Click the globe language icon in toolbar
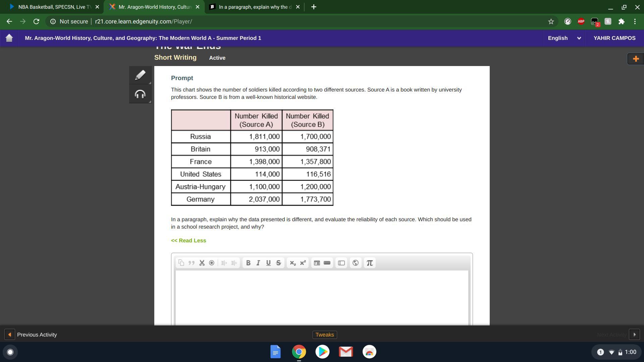This screenshot has width=644, height=362. (356, 263)
